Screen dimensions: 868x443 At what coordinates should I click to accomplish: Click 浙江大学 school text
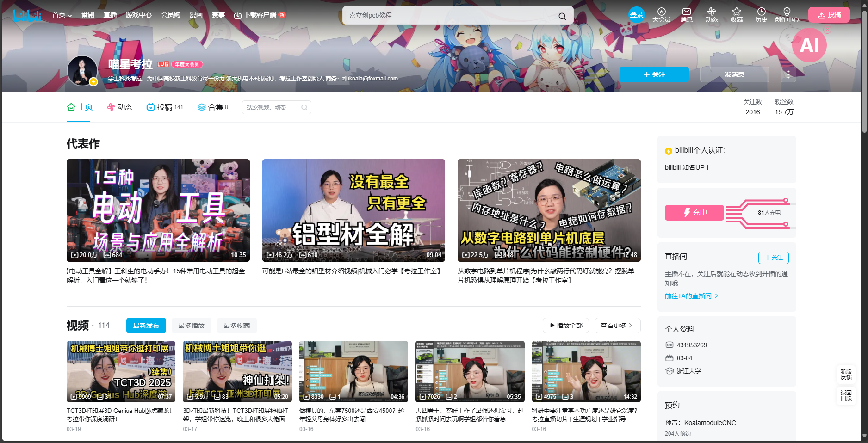[x=689, y=371]
